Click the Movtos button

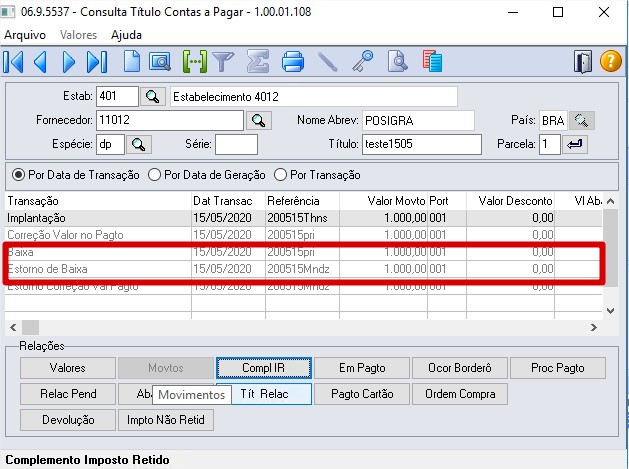(166, 368)
